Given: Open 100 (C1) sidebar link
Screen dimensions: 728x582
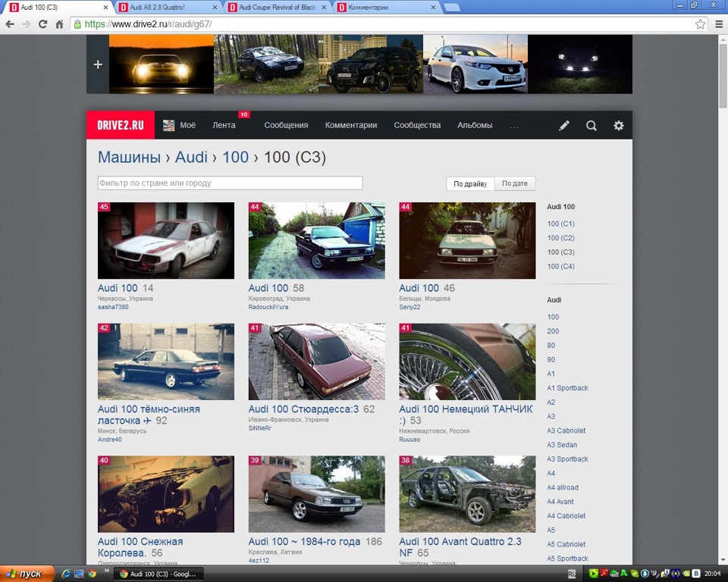Looking at the screenshot, I should pyautogui.click(x=560, y=224).
